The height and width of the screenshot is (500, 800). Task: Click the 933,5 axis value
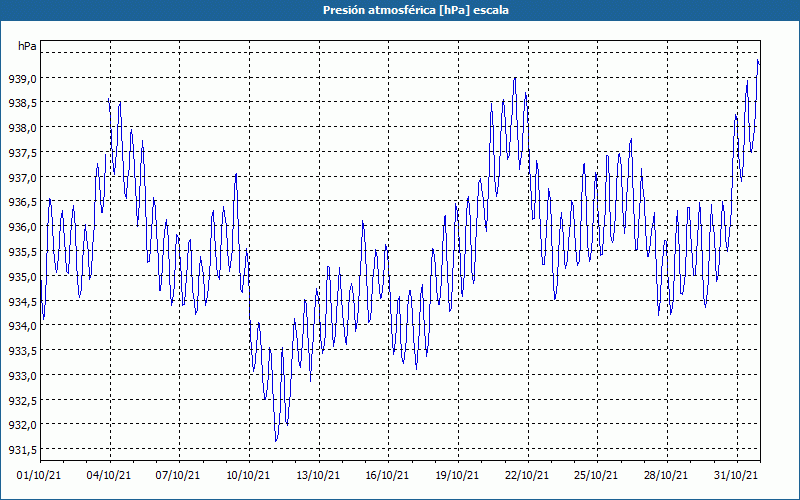coord(22,351)
